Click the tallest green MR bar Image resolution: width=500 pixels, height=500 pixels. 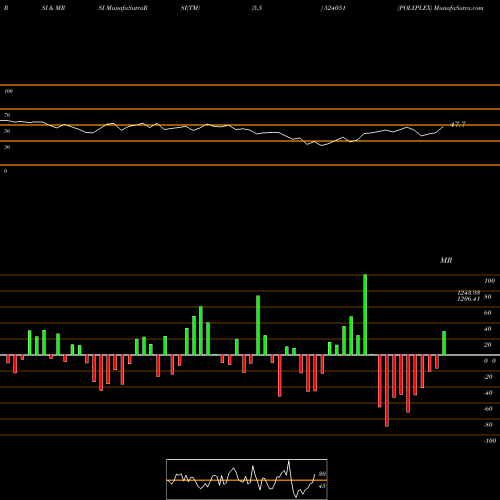point(365,315)
